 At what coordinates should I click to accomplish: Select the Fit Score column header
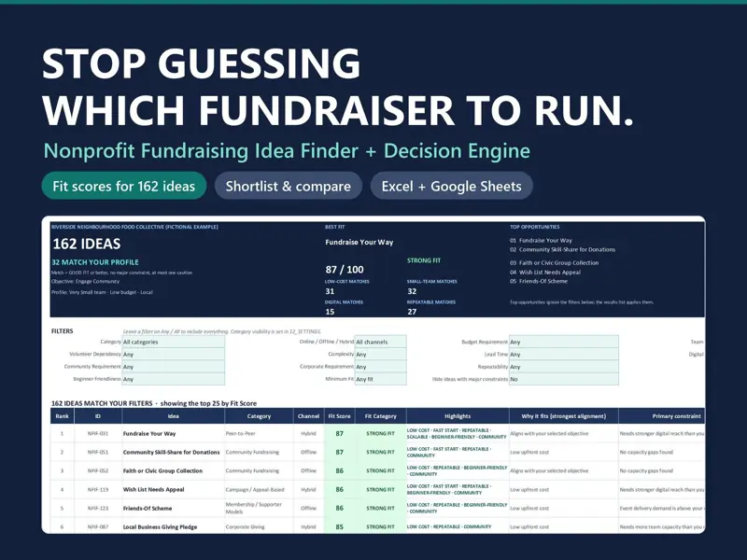[x=339, y=415]
